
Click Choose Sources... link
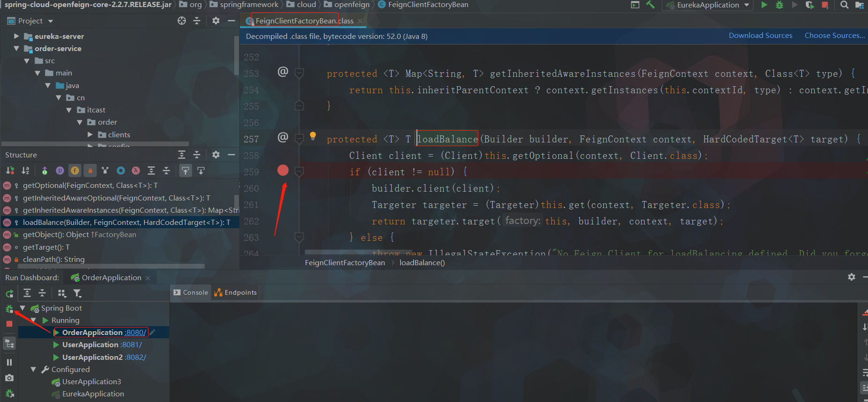click(x=835, y=36)
